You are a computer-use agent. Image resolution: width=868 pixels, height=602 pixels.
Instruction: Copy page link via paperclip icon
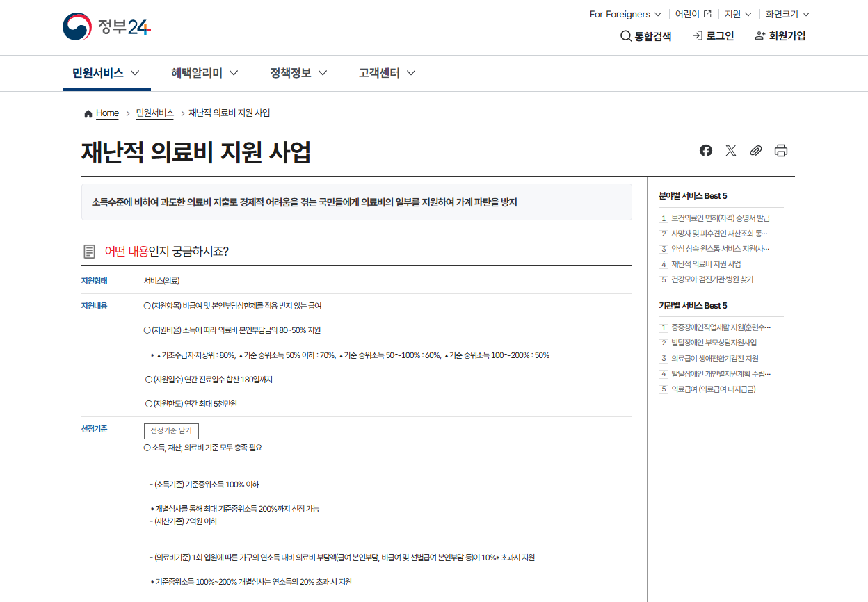[755, 150]
